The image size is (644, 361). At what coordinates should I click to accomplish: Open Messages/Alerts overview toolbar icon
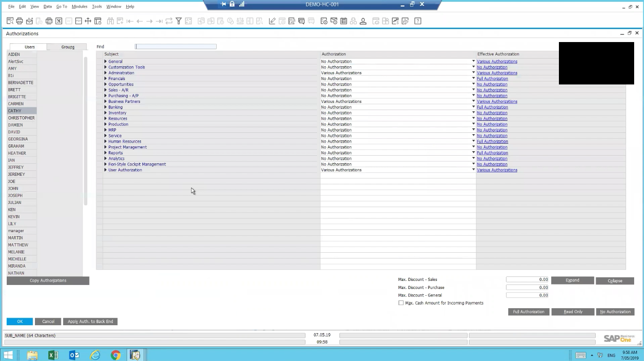coord(334,21)
